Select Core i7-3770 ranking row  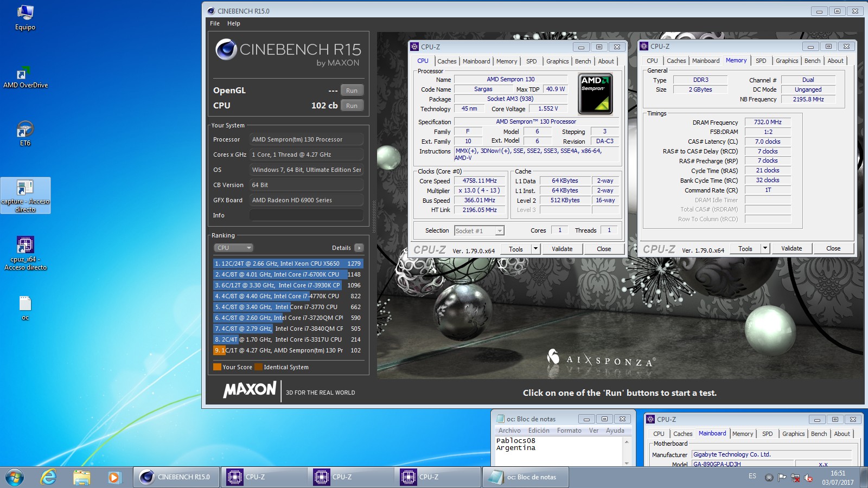288,307
